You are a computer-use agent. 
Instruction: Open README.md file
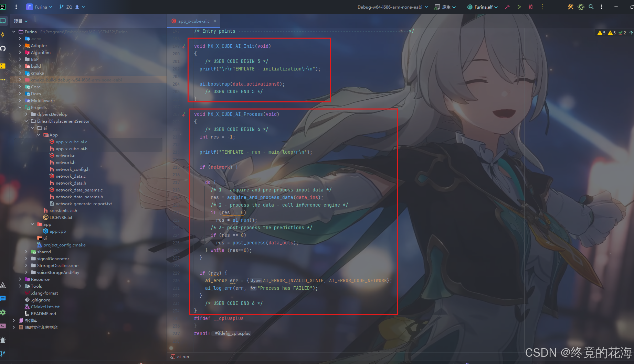point(43,314)
